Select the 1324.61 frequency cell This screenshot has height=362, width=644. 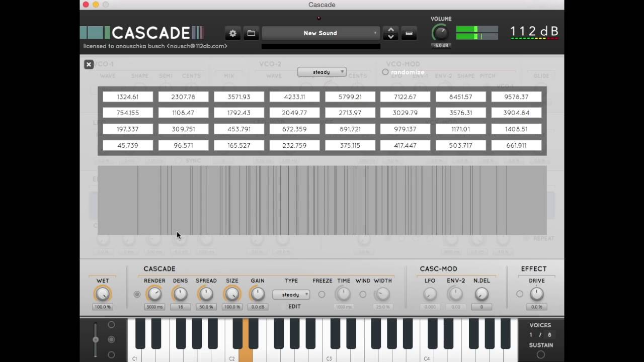click(128, 97)
